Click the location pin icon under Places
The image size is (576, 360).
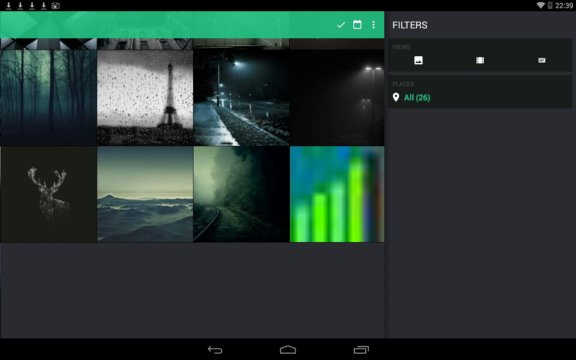click(x=396, y=97)
